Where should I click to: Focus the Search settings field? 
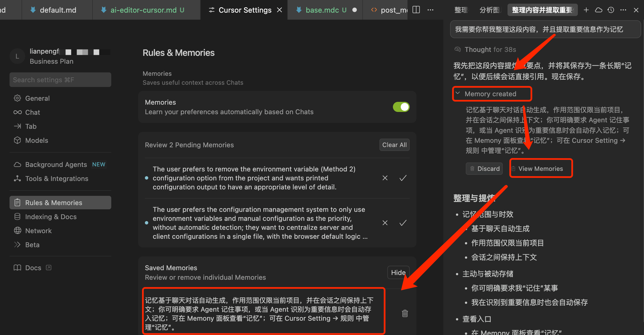point(60,80)
